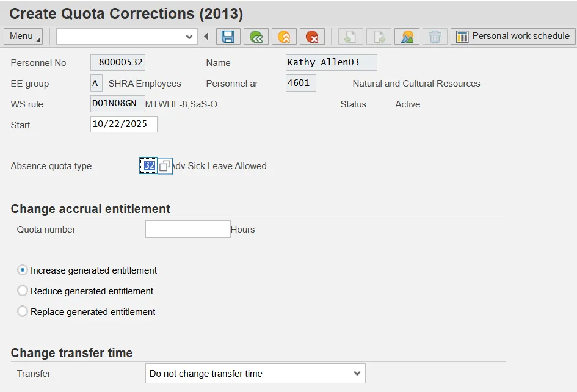Viewport: 577px width, 392px height.
Task: Click the Absence quota type field
Action: tap(148, 166)
